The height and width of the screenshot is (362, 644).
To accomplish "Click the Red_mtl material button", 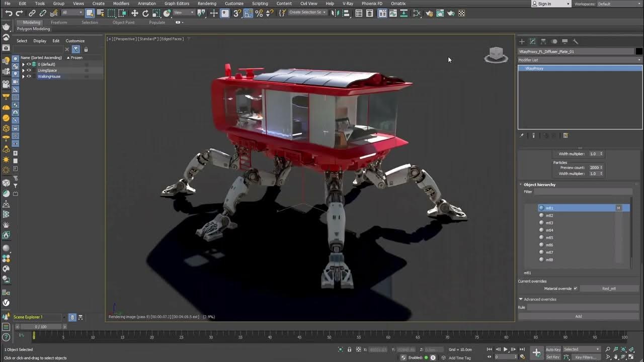I will click(x=609, y=289).
